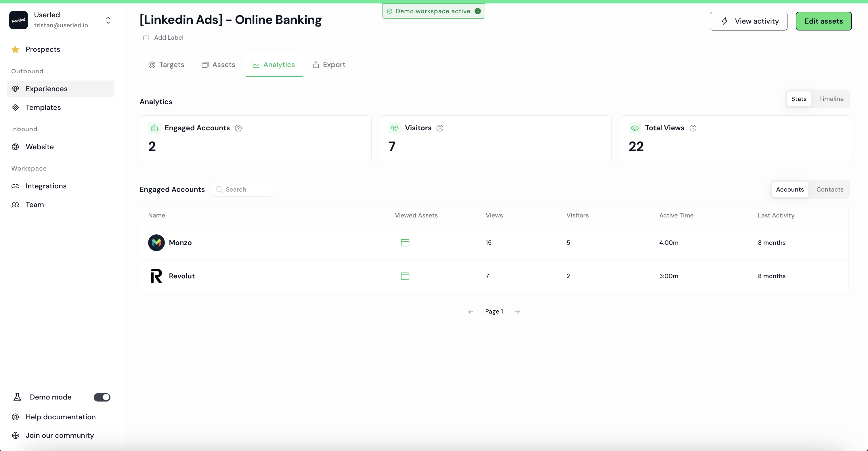
Task: Go to next page arrow
Action: click(517, 312)
